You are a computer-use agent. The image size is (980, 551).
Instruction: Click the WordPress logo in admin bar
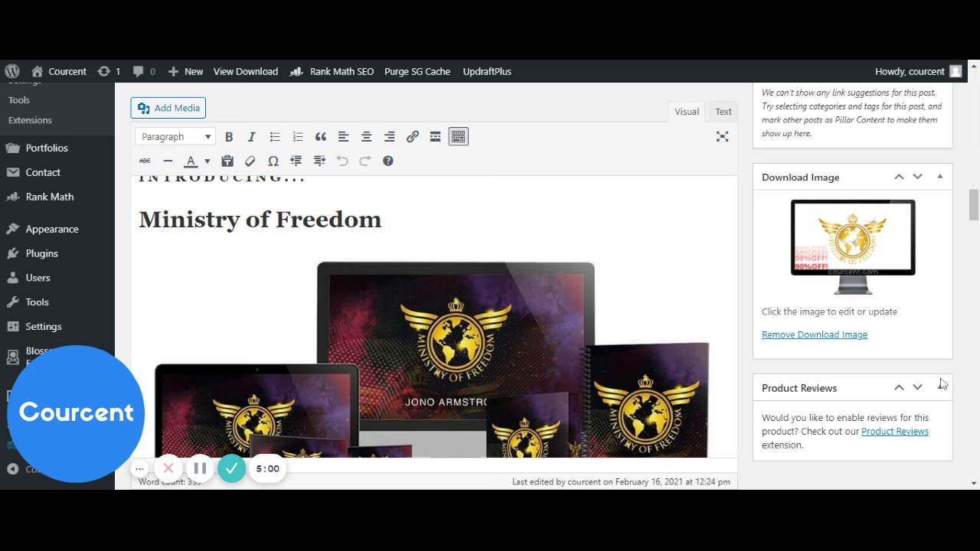click(x=11, y=71)
